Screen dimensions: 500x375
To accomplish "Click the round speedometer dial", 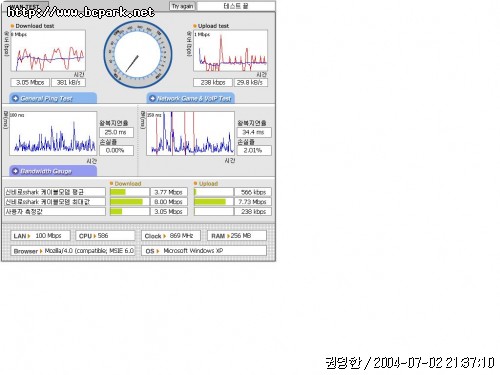I will [138, 55].
